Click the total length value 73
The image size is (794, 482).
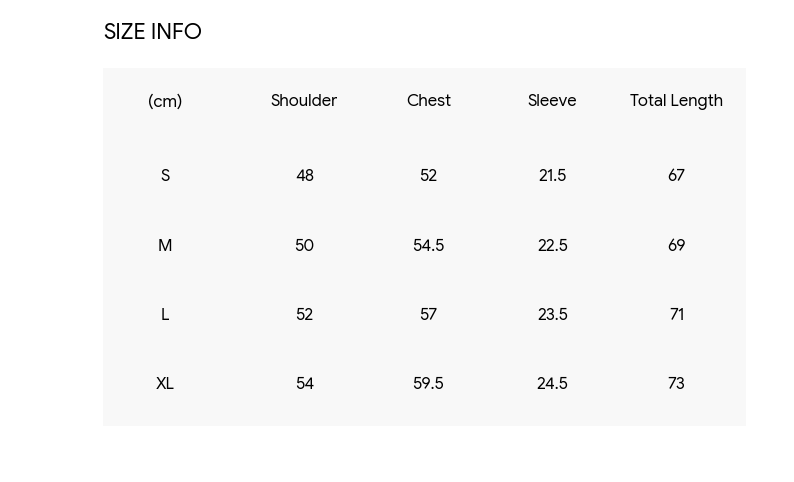click(676, 383)
